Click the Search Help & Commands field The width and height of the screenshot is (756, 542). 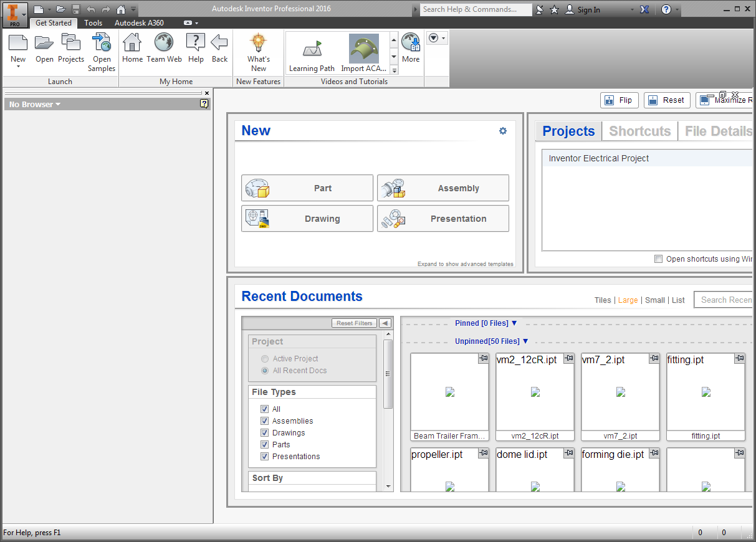tap(476, 9)
